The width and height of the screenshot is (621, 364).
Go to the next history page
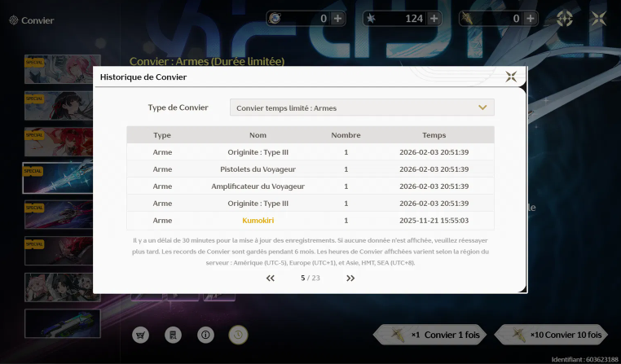350,278
